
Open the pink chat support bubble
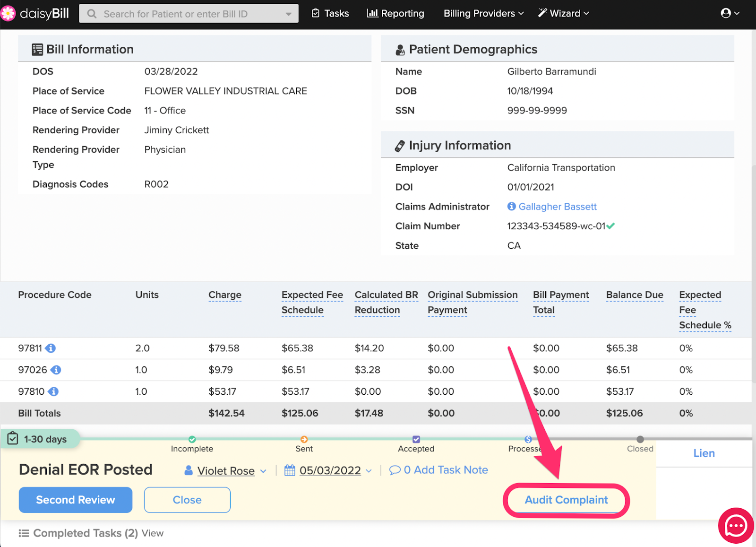(x=736, y=525)
